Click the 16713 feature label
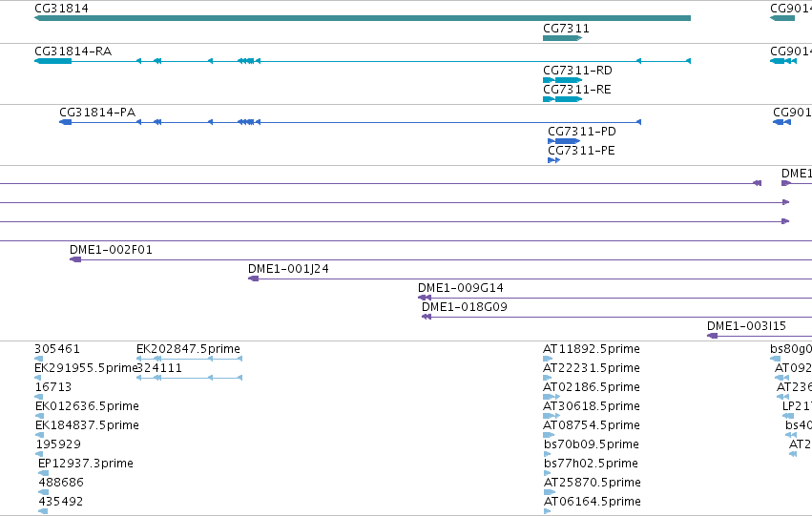The image size is (812, 516). (x=52, y=387)
